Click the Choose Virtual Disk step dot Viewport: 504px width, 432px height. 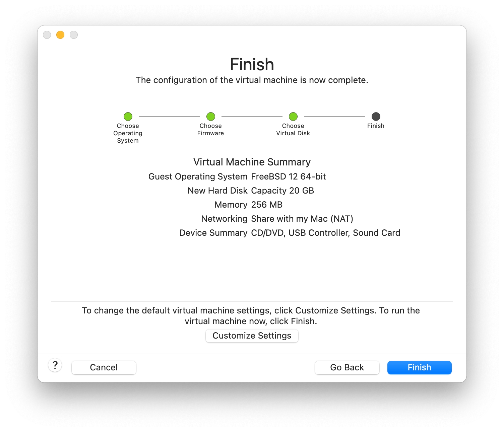coord(293,117)
